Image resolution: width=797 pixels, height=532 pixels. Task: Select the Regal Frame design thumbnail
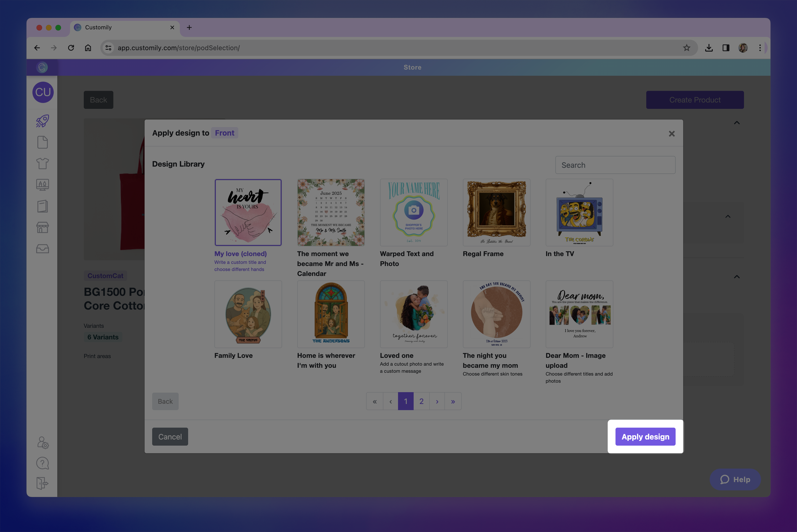(x=496, y=212)
